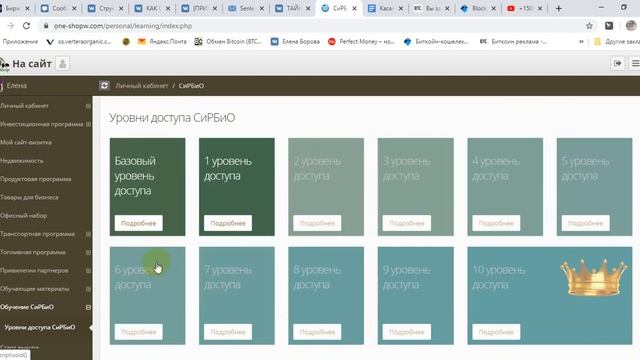Open Мой сайт-визитка in the sidebar
Image resolution: width=640 pixels, height=360 pixels.
[26, 142]
